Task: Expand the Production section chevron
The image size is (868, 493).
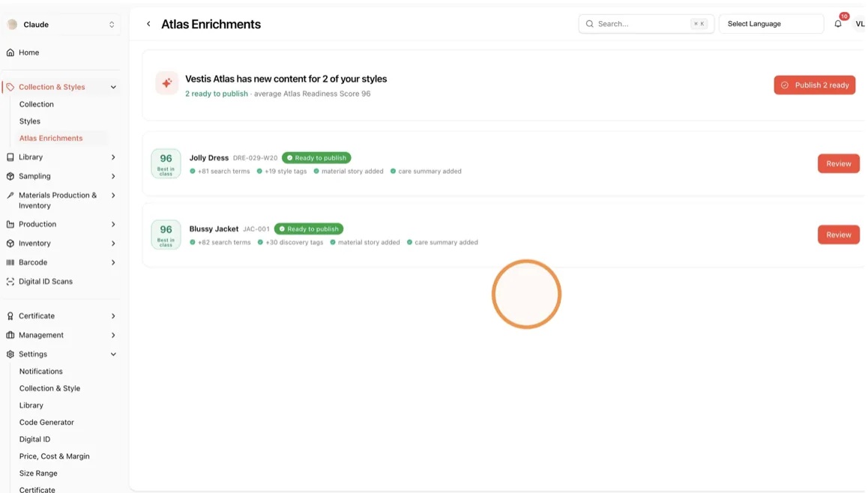Action: (113, 224)
